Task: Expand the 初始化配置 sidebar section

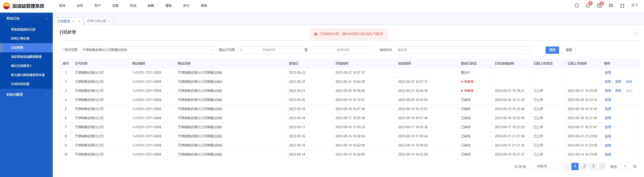Action: (26, 94)
